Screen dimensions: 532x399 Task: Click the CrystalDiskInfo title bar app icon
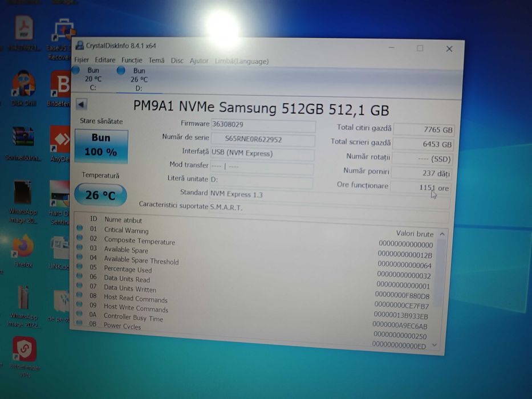point(80,45)
